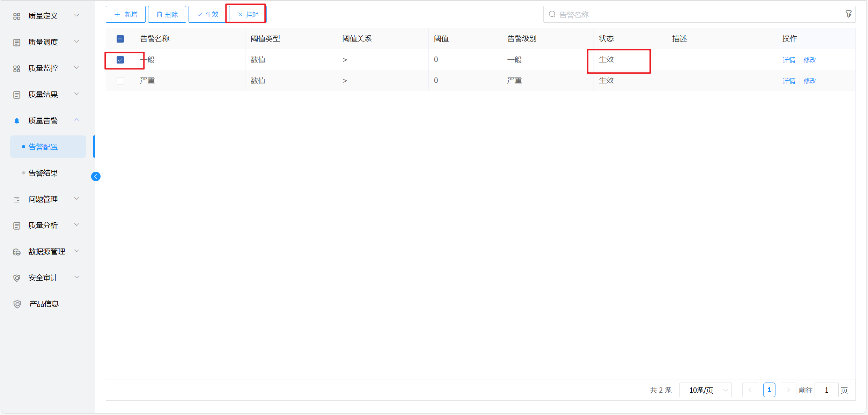The height and width of the screenshot is (415, 868).
Task: Open the 10条/页 page size dropdown
Action: click(x=705, y=390)
